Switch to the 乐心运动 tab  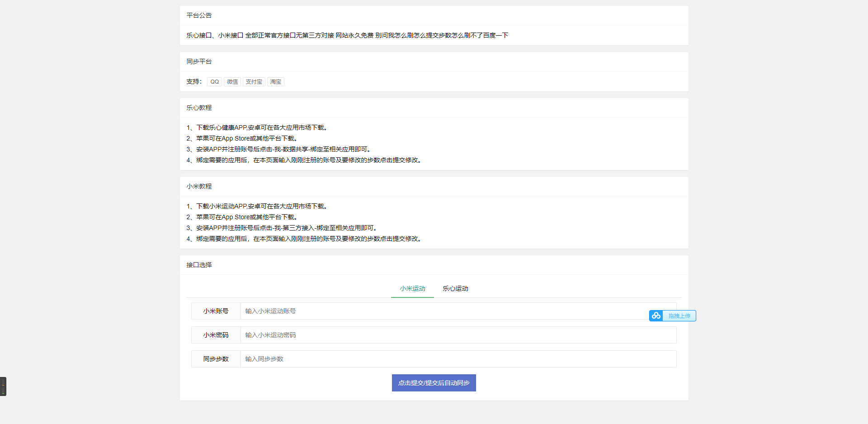[455, 288]
